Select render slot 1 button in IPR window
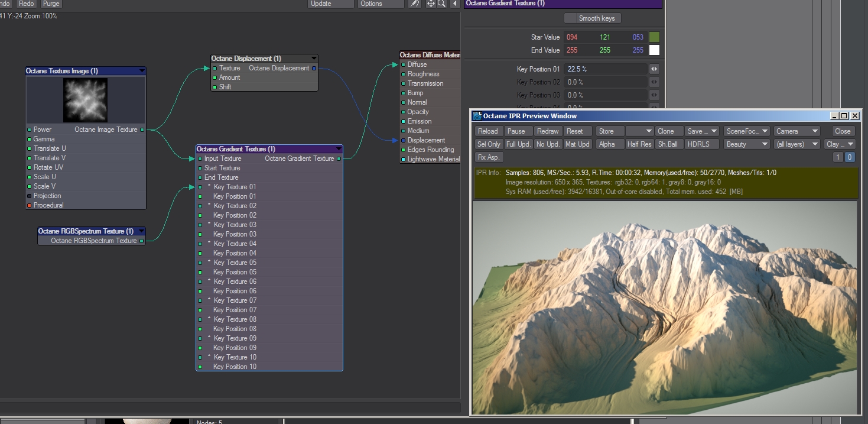The width and height of the screenshot is (868, 424). pos(838,157)
